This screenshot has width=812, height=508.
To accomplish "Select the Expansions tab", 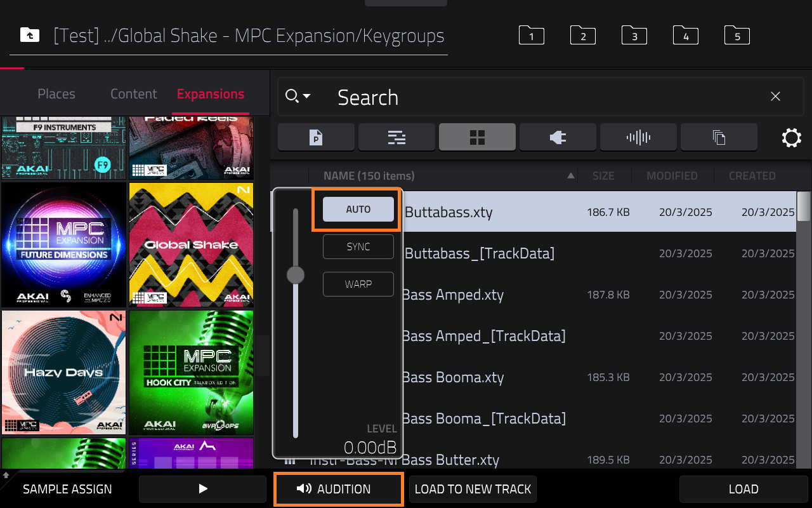I will [211, 94].
